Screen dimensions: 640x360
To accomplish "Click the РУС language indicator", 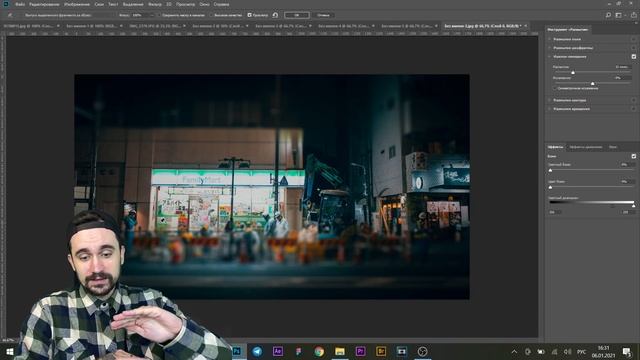I will pyautogui.click(x=582, y=351).
